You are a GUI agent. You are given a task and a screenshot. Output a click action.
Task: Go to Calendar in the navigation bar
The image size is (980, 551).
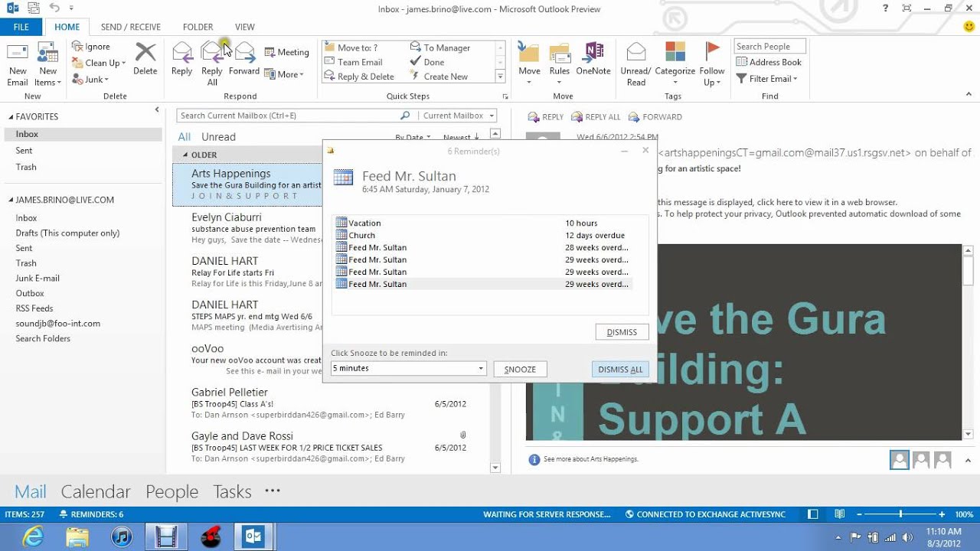(x=96, y=491)
